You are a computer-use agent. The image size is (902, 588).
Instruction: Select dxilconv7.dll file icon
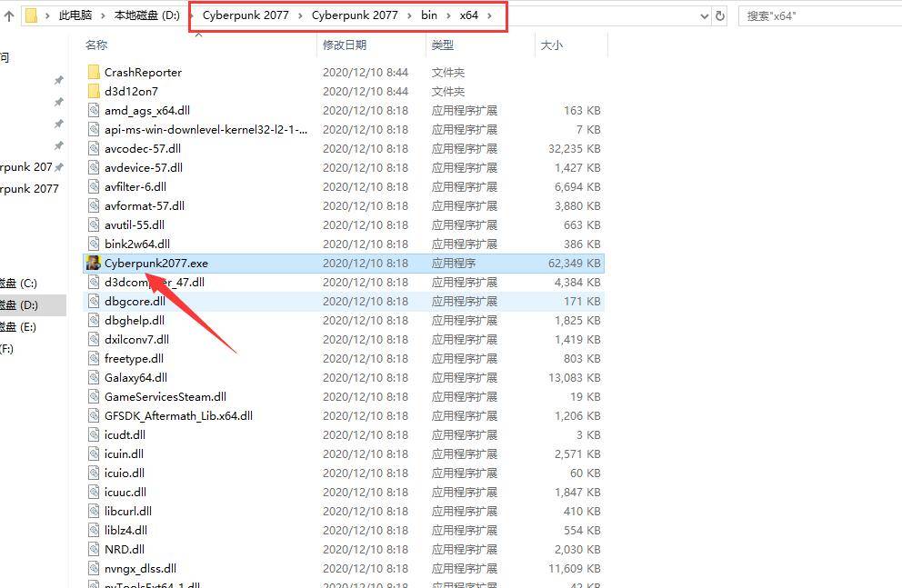coord(94,339)
